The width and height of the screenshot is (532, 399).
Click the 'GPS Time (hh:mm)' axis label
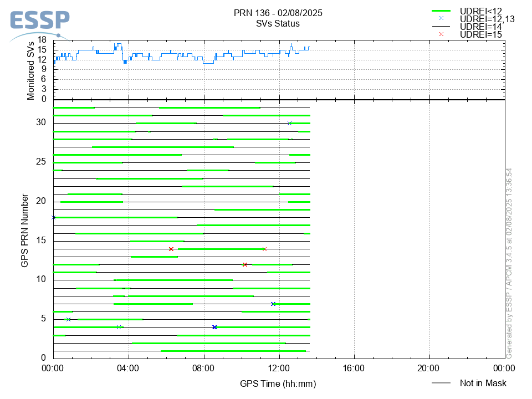[278, 383]
